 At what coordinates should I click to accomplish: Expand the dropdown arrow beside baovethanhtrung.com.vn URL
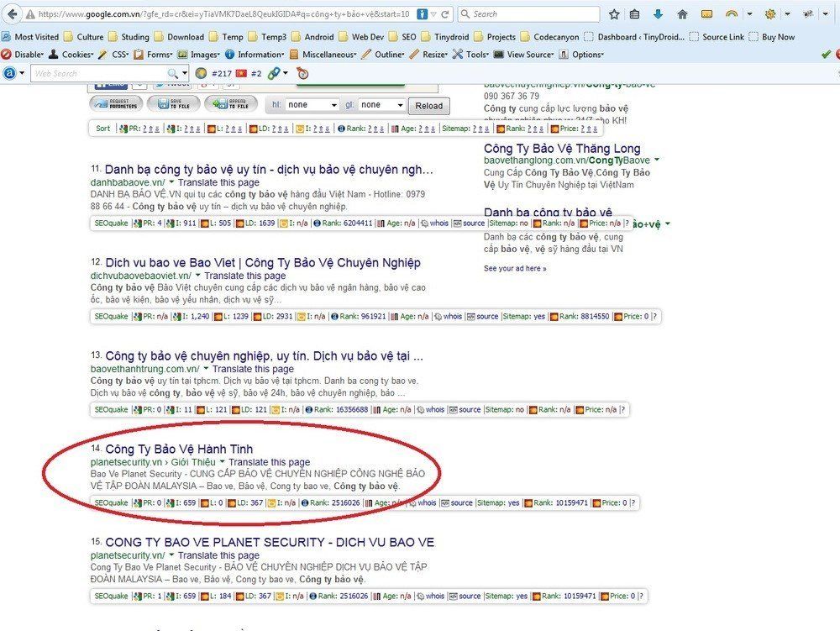206,369
